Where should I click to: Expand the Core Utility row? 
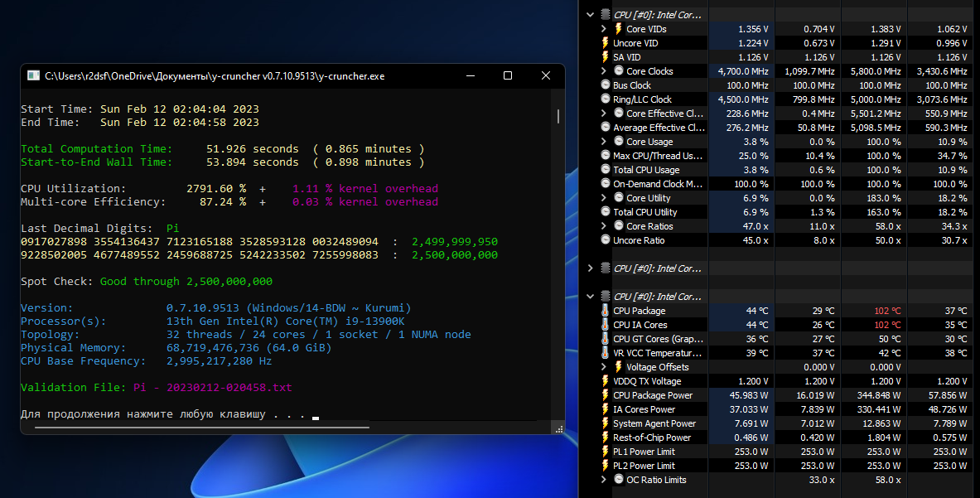click(x=604, y=198)
